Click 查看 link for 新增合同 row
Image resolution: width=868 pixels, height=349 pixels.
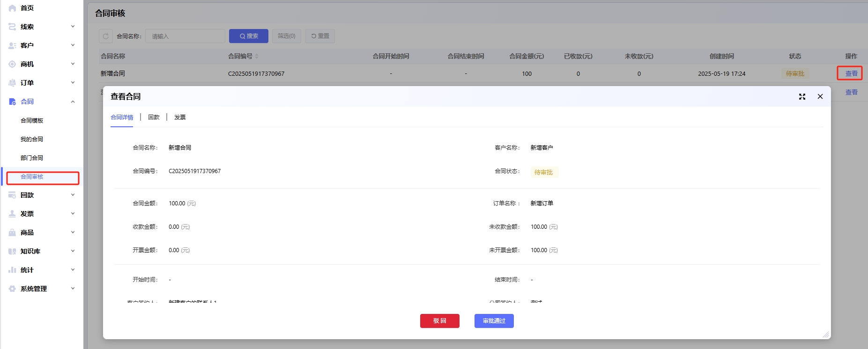click(x=851, y=73)
